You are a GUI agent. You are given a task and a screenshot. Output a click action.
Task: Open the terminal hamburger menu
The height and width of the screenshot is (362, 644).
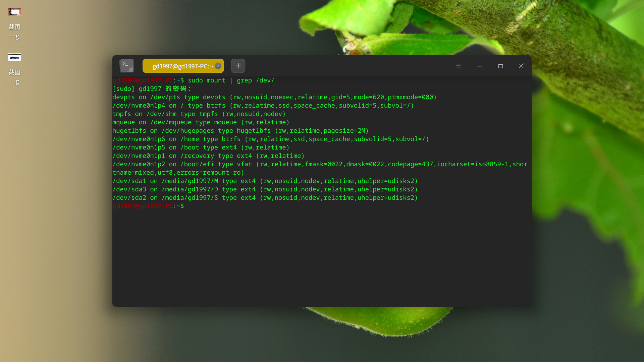[x=458, y=66]
